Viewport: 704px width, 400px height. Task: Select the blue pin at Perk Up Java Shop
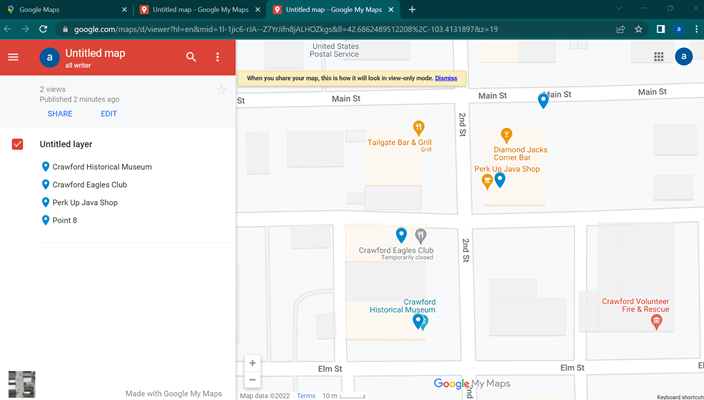click(500, 180)
